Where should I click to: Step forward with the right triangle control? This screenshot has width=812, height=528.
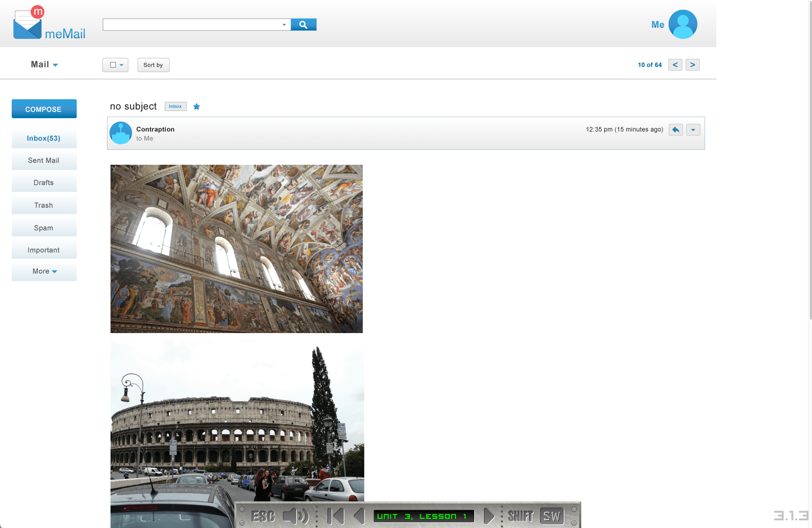tap(489, 516)
